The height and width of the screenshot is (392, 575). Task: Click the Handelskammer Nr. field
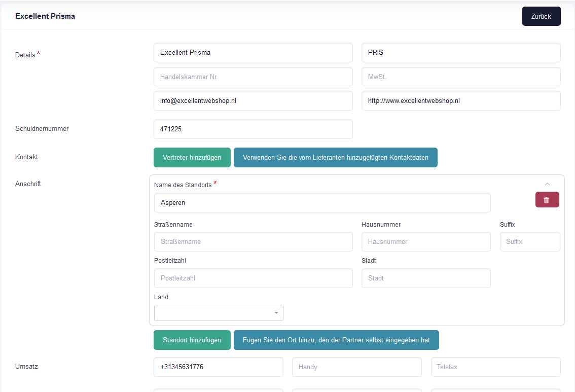(253, 77)
